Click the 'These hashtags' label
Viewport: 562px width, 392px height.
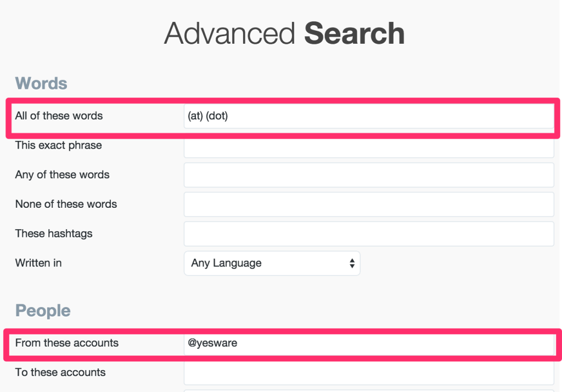(54, 234)
